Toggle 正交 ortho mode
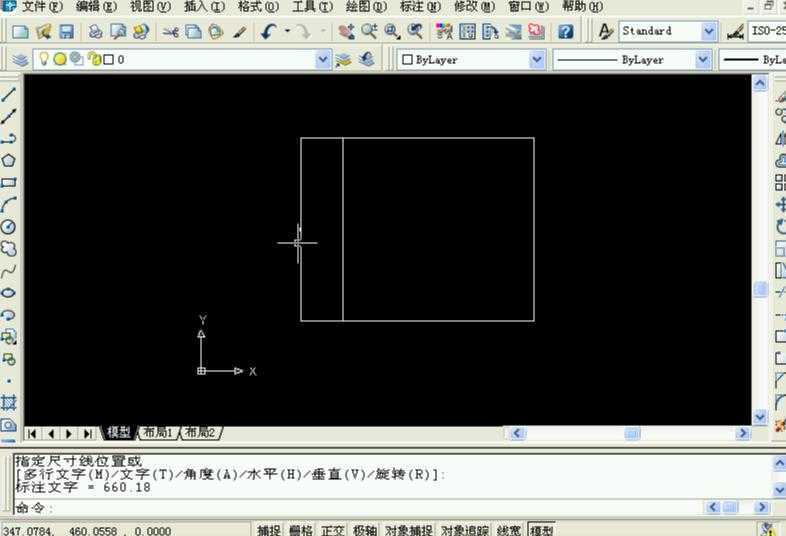This screenshot has width=786, height=536. point(333,530)
